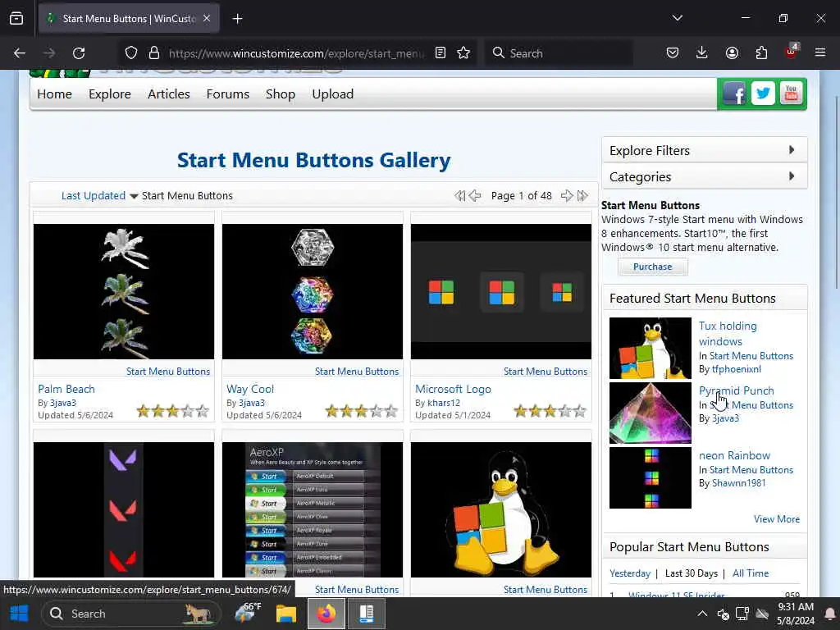This screenshot has width=840, height=630.
Task: Open AeroXP skin thumbnail
Action: point(313,509)
